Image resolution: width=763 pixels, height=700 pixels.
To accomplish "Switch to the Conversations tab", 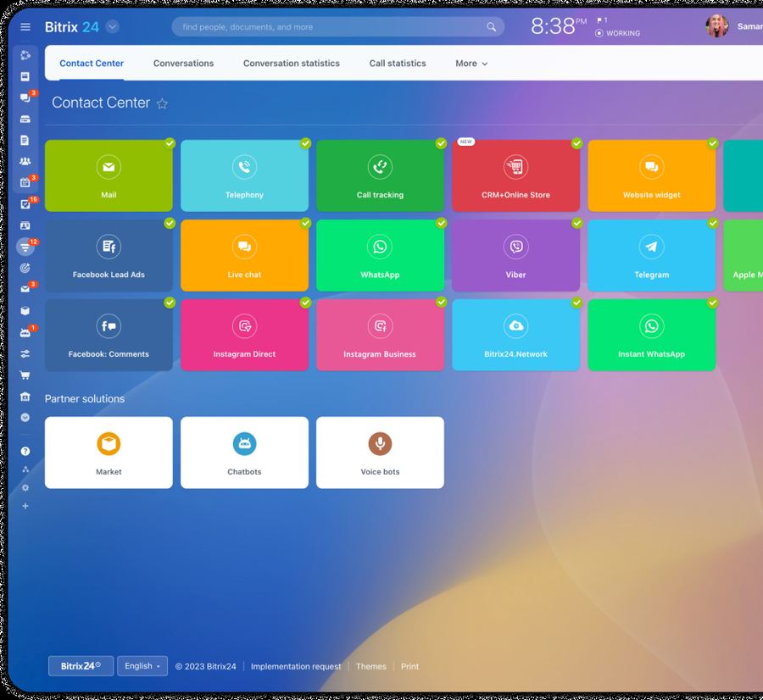I will point(183,64).
